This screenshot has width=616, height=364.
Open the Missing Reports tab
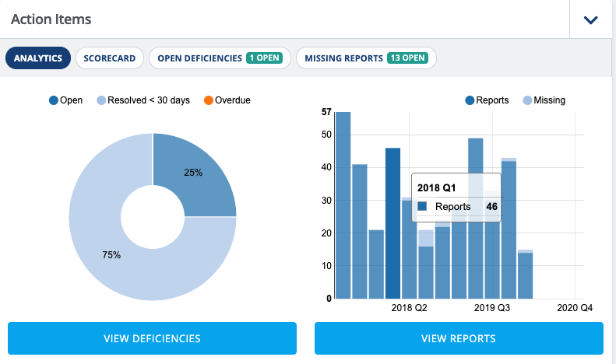point(366,58)
